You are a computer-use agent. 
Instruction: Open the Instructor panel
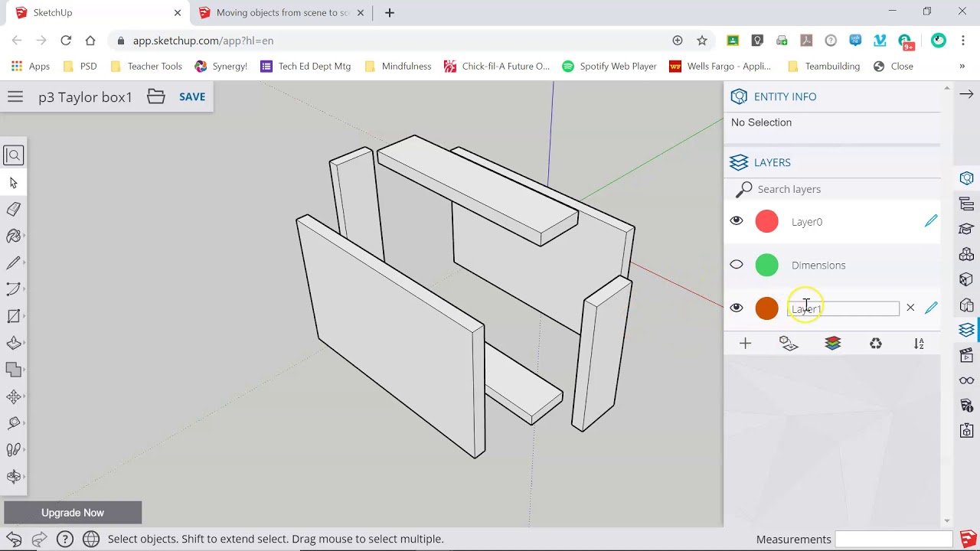[965, 229]
